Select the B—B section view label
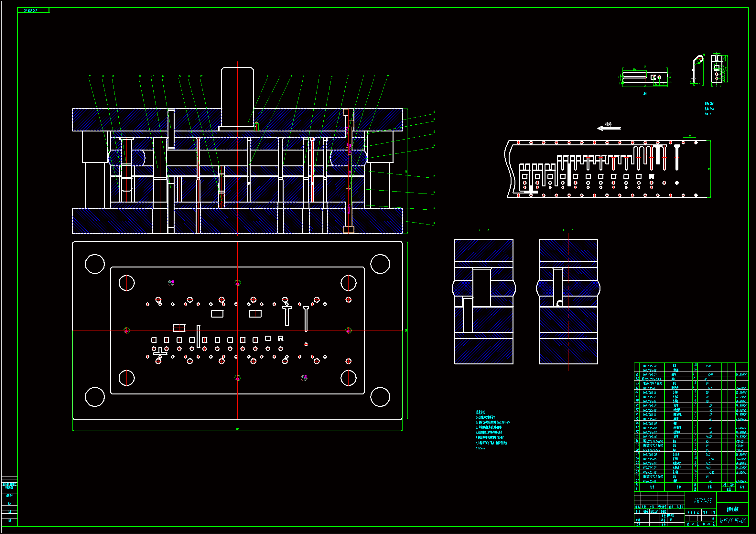756x534 pixels. coord(568,230)
